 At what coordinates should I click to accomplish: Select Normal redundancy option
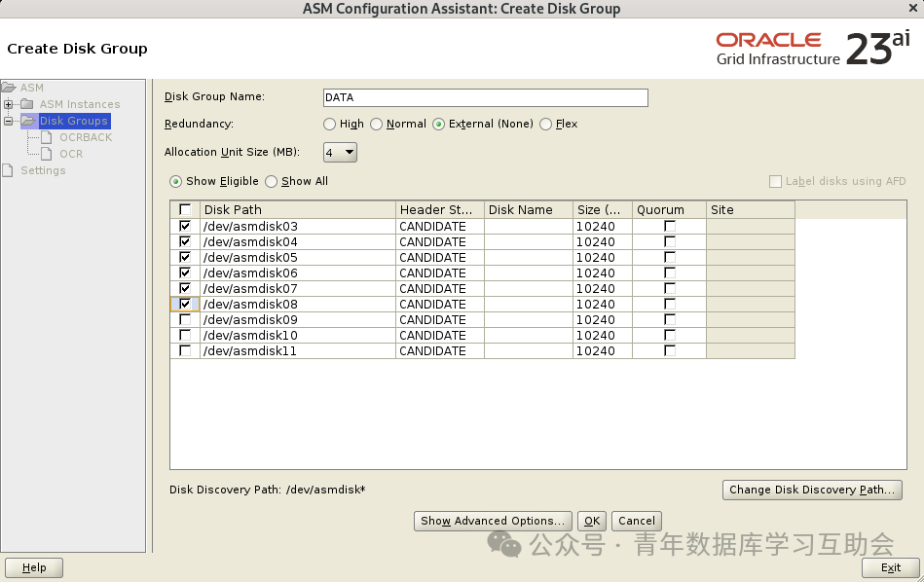click(x=377, y=125)
